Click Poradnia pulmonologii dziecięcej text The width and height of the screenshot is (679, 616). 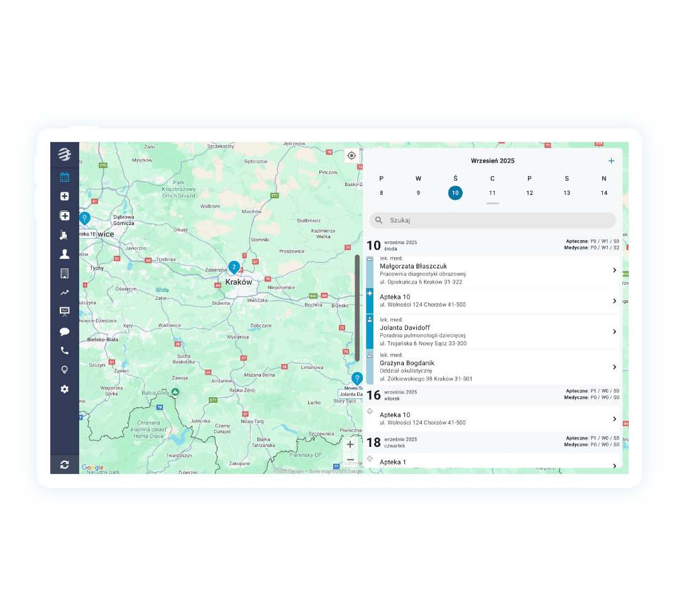pos(422,336)
